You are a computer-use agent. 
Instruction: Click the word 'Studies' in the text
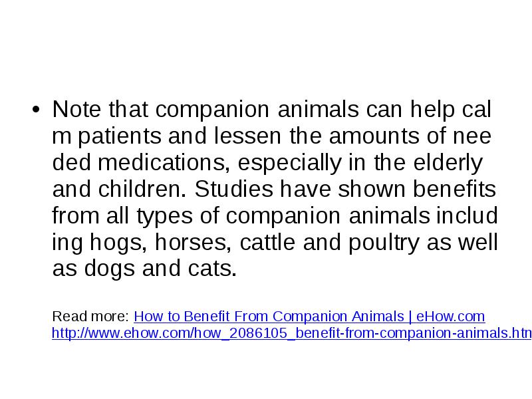coord(234,189)
